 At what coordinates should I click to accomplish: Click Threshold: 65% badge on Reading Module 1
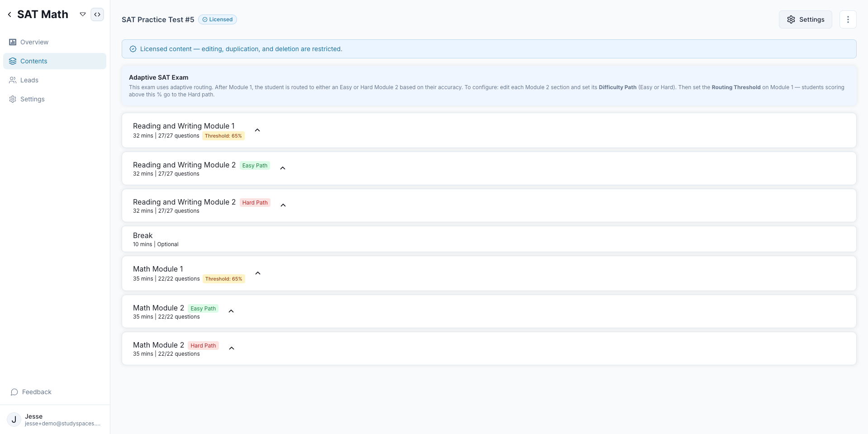[x=223, y=136]
